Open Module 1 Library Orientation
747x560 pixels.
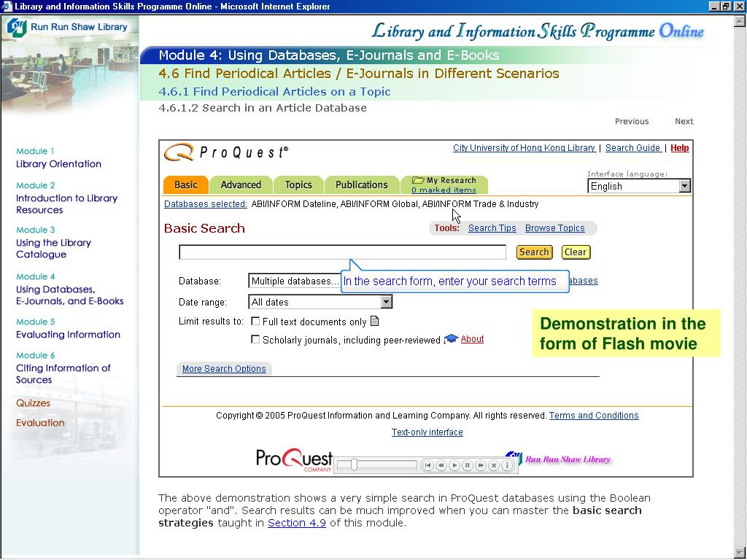click(x=58, y=158)
